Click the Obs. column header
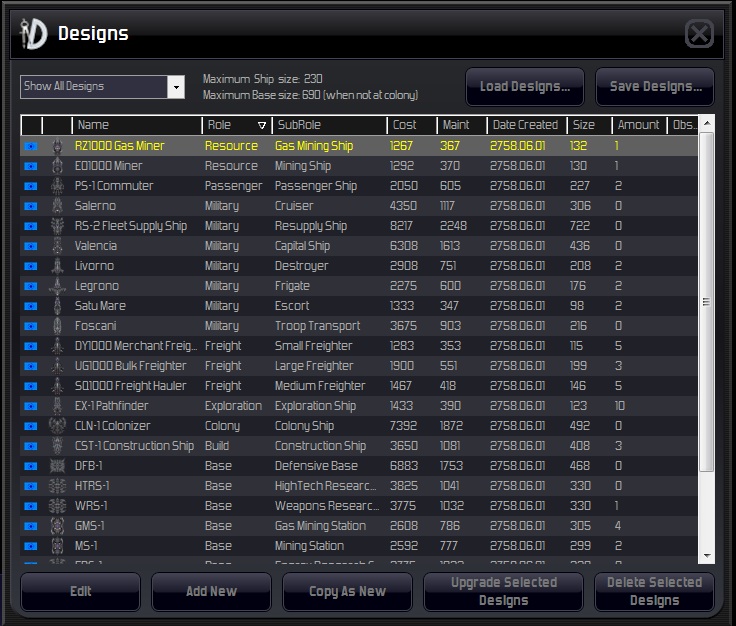Screen dimensions: 736x626 click(683, 125)
